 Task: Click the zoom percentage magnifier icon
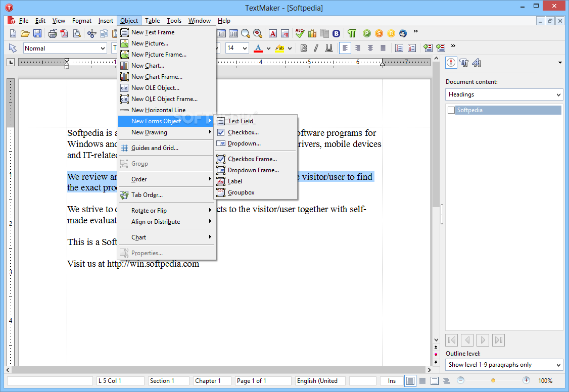pyautogui.click(x=258, y=34)
